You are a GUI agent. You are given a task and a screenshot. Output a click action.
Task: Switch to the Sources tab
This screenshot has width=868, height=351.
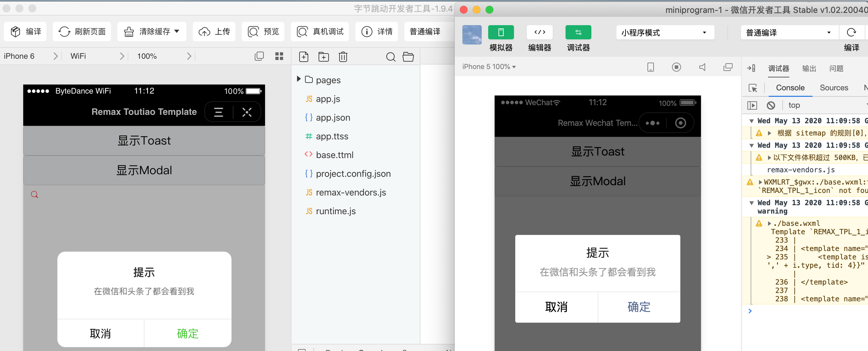point(833,88)
